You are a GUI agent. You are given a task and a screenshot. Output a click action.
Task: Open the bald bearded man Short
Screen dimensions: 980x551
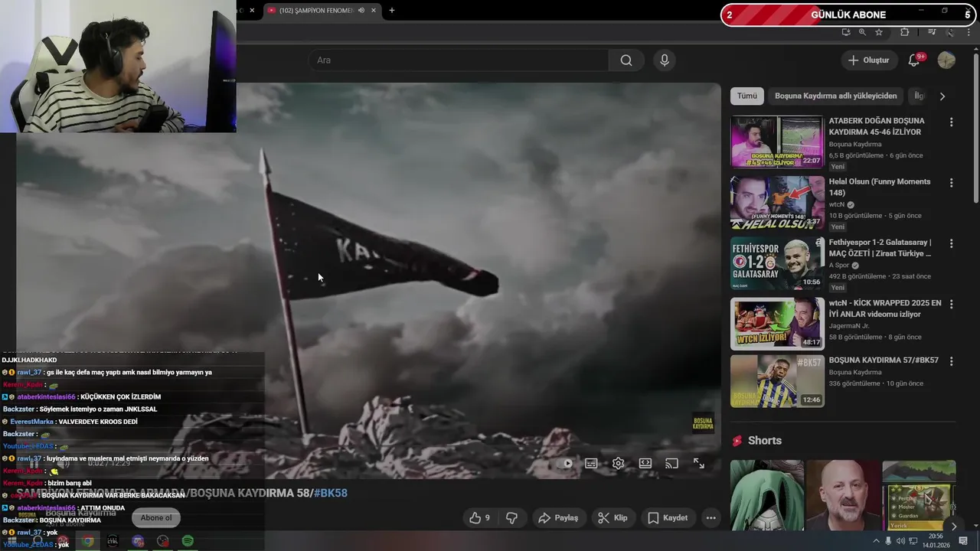(x=843, y=495)
